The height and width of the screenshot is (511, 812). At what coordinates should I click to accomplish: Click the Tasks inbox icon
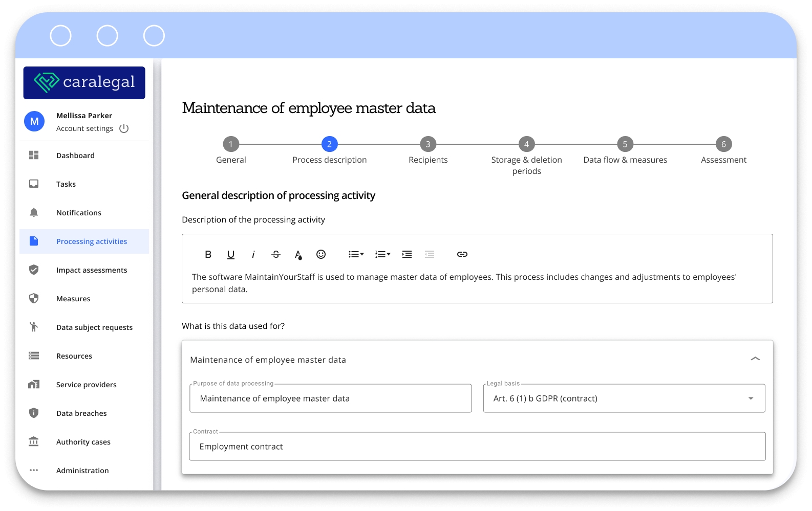pyautogui.click(x=34, y=184)
